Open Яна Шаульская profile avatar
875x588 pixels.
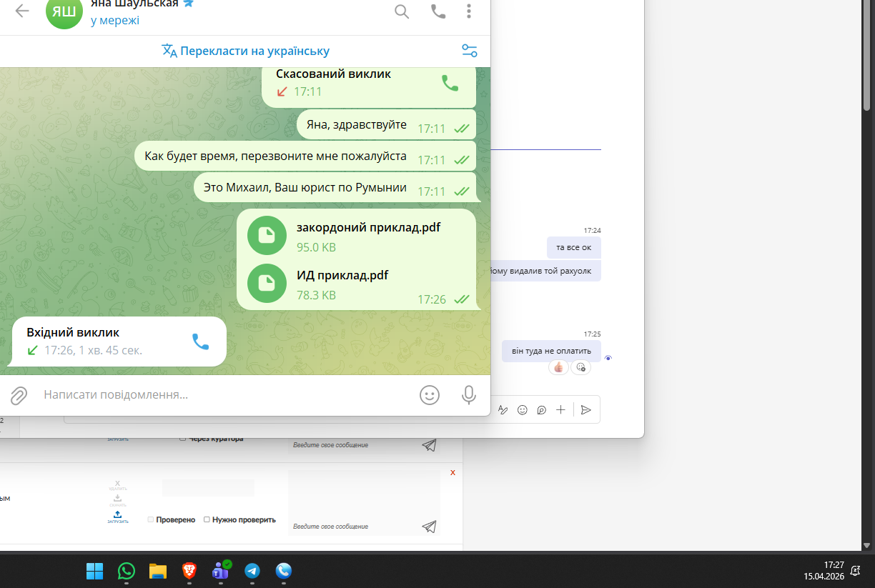tap(64, 11)
